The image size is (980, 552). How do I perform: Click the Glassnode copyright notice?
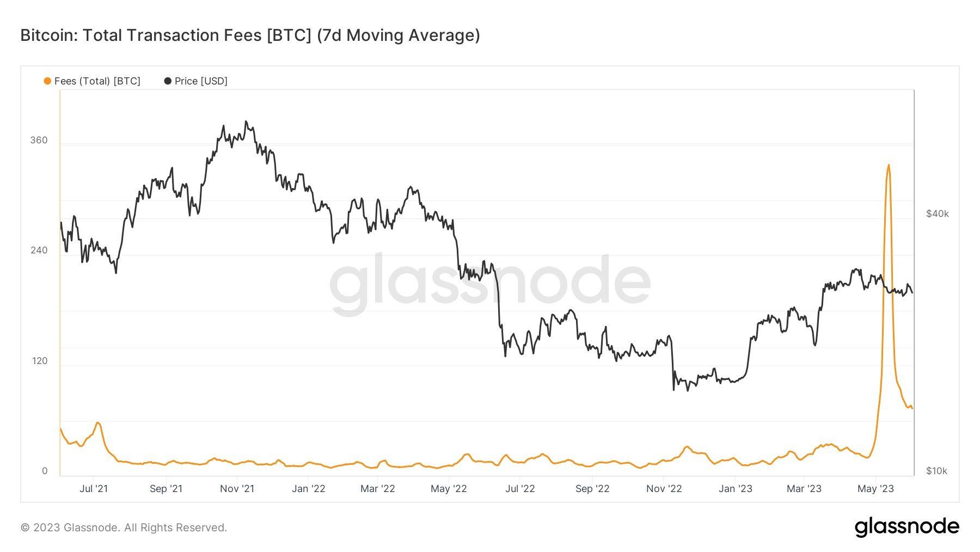pos(124,527)
